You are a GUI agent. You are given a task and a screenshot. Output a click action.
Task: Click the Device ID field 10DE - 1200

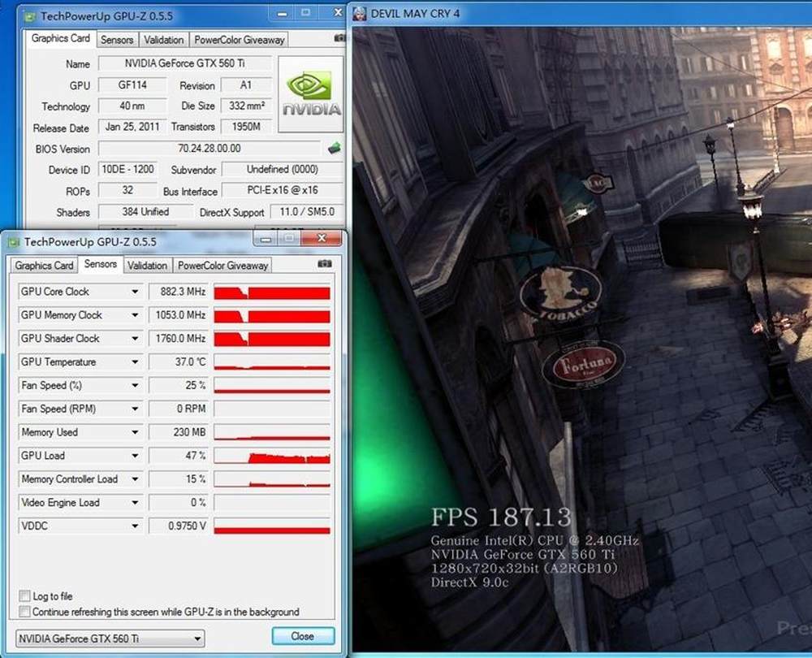(x=127, y=170)
